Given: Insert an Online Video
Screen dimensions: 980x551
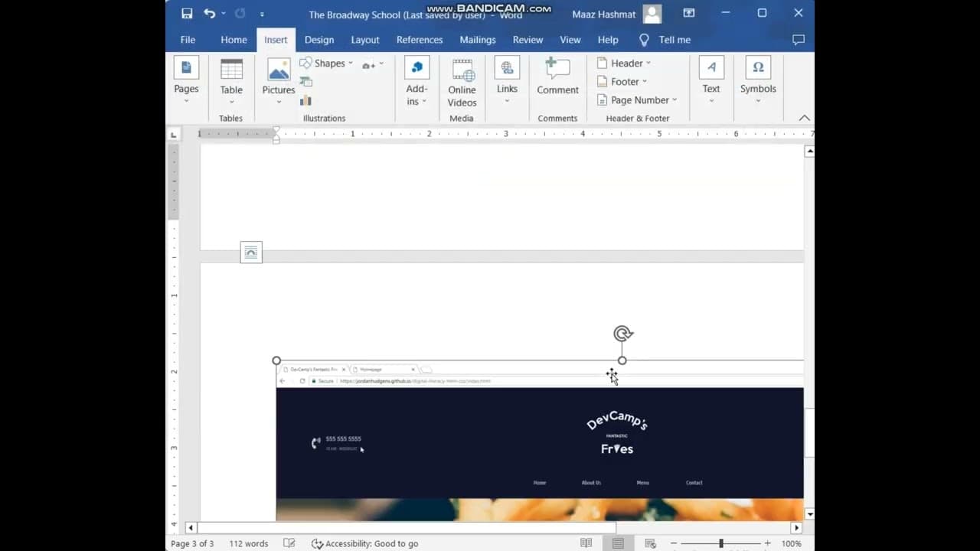Looking at the screenshot, I should (x=462, y=81).
